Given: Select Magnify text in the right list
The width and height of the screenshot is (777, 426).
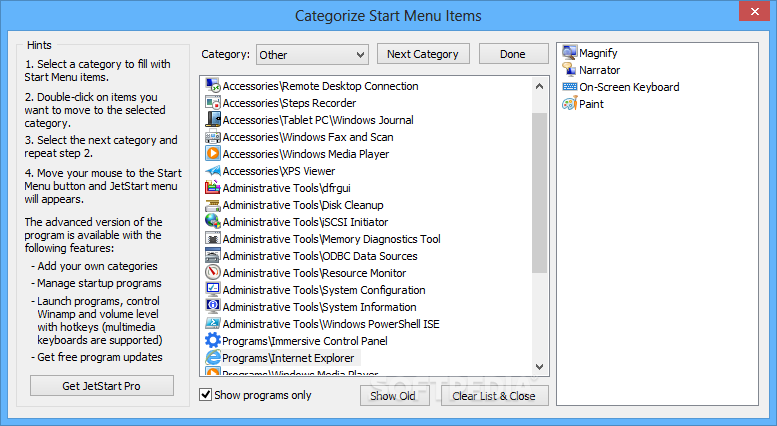Looking at the screenshot, I should [598, 53].
